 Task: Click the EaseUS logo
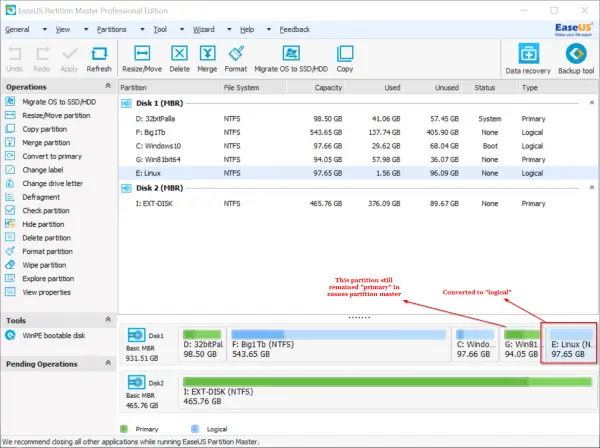pyautogui.click(x=573, y=29)
